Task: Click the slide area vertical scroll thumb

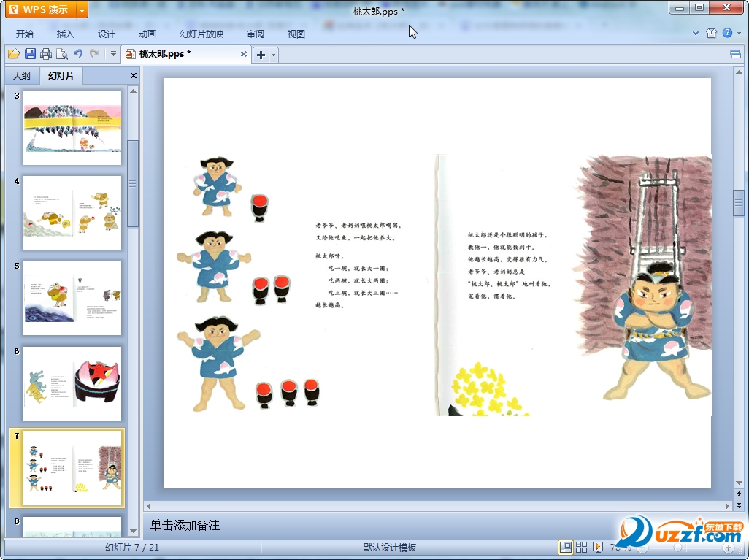Action: point(739,204)
